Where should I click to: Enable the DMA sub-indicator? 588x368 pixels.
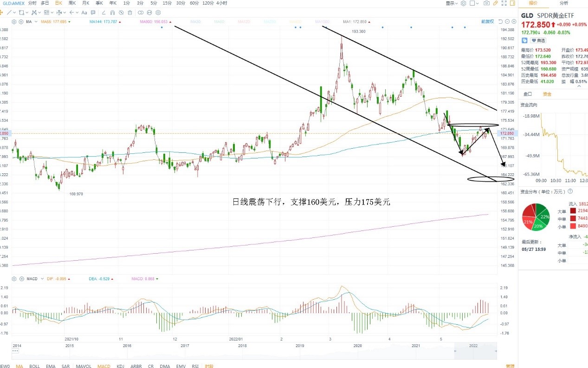click(x=165, y=366)
